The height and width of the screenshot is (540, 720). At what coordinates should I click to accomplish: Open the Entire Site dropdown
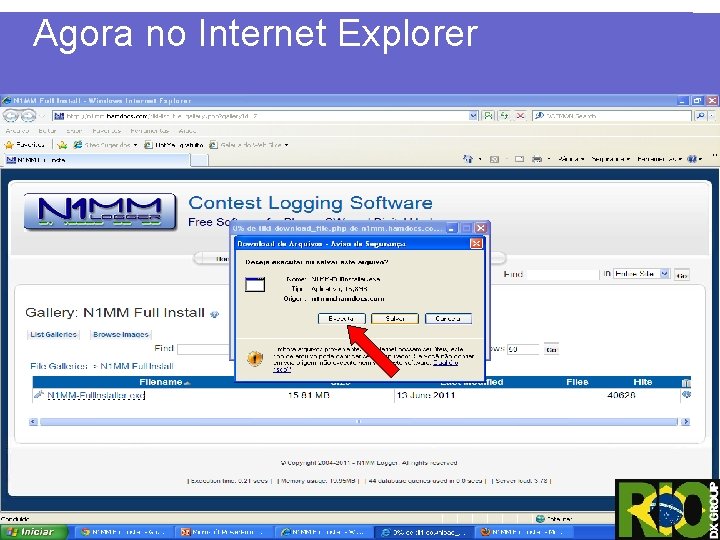click(641, 274)
